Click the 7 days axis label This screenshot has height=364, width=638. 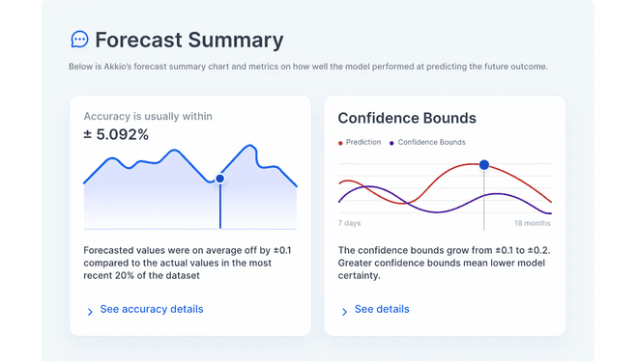(349, 223)
